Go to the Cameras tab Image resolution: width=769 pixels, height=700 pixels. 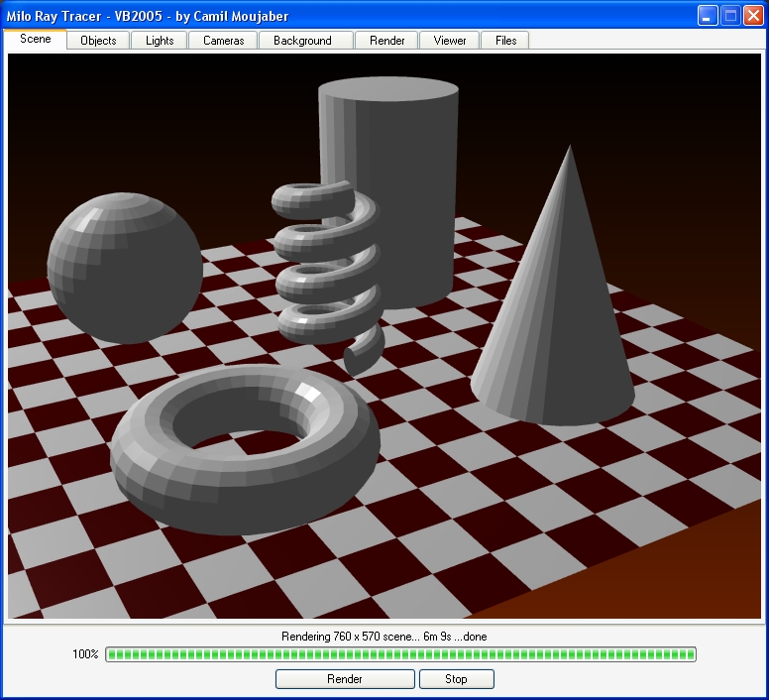(x=223, y=41)
